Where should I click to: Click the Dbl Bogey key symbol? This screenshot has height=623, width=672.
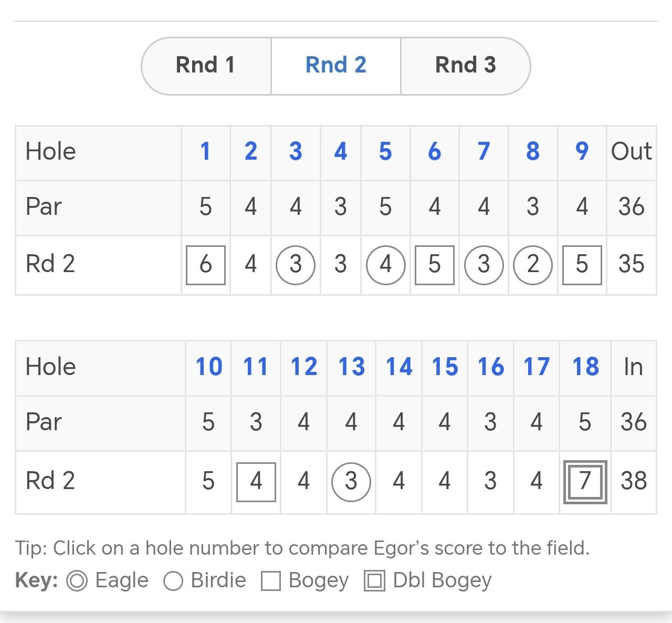pos(374,581)
